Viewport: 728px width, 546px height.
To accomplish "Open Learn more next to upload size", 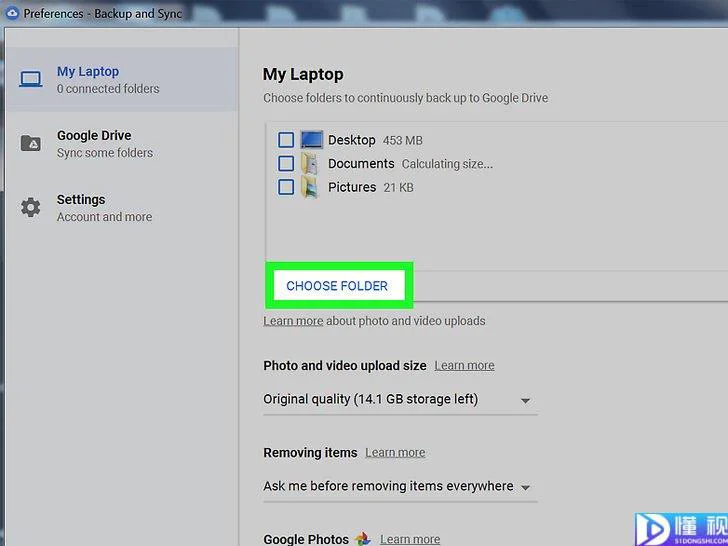I will pyautogui.click(x=464, y=365).
